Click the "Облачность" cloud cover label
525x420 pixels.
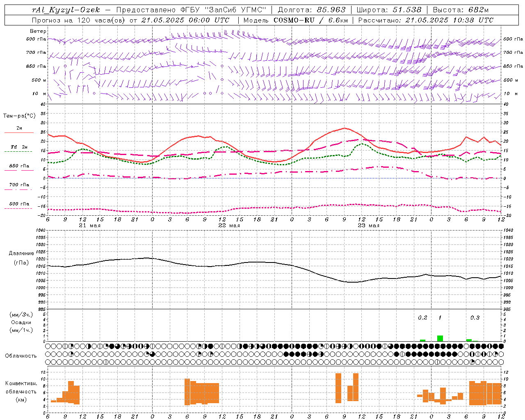pos(21,356)
